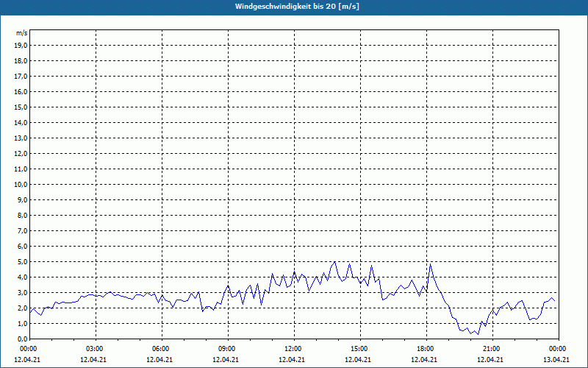Select the 9,0 y-axis label
This screenshot has width=588, height=368.
pos(23,199)
